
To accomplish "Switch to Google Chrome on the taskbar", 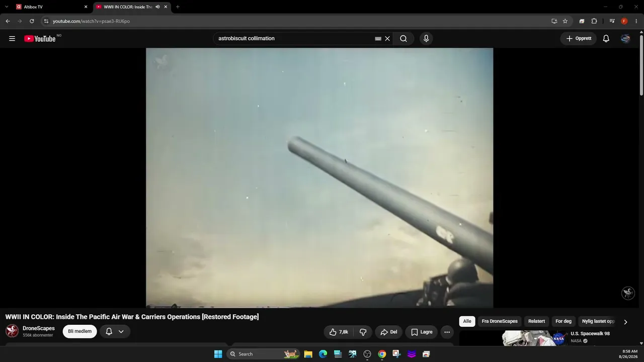I will 382,354.
